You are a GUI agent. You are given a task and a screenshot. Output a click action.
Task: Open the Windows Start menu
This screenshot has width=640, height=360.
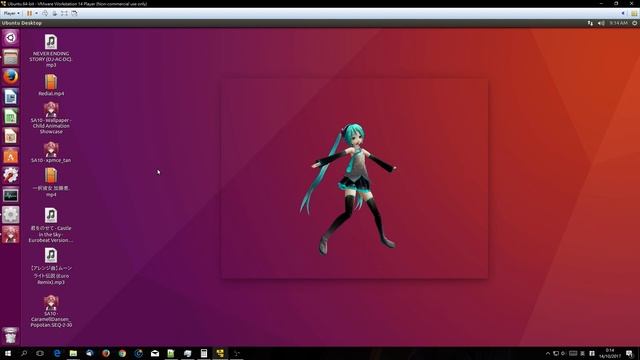click(x=7, y=353)
